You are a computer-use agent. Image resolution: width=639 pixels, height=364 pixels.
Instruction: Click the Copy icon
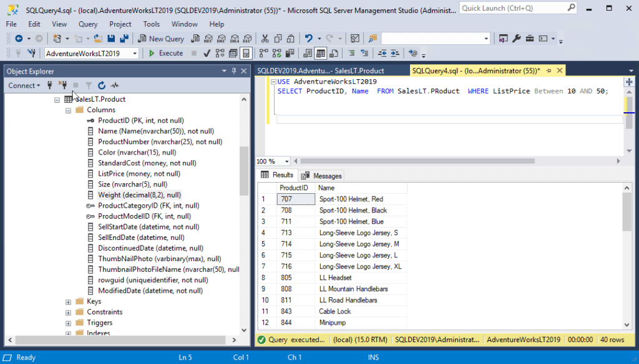(x=278, y=39)
